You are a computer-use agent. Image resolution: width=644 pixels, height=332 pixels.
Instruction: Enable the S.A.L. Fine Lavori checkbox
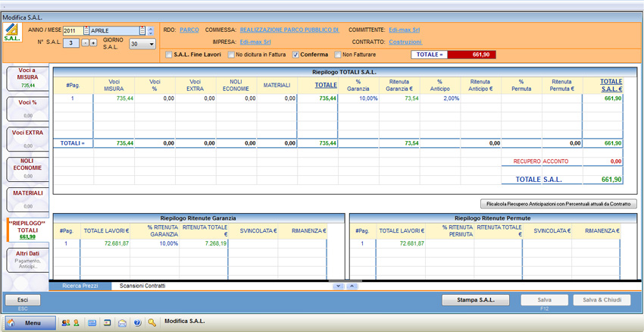pos(169,55)
